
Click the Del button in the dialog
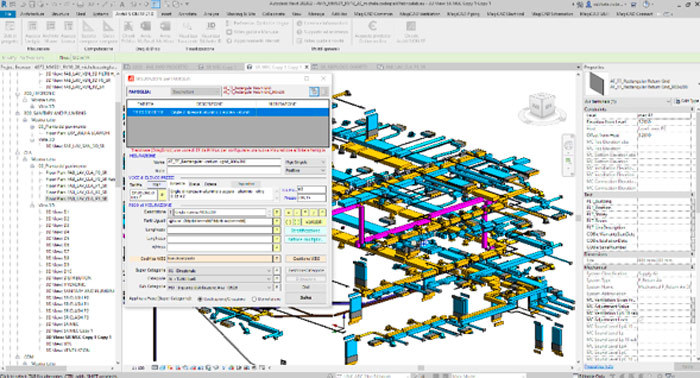tap(306, 287)
